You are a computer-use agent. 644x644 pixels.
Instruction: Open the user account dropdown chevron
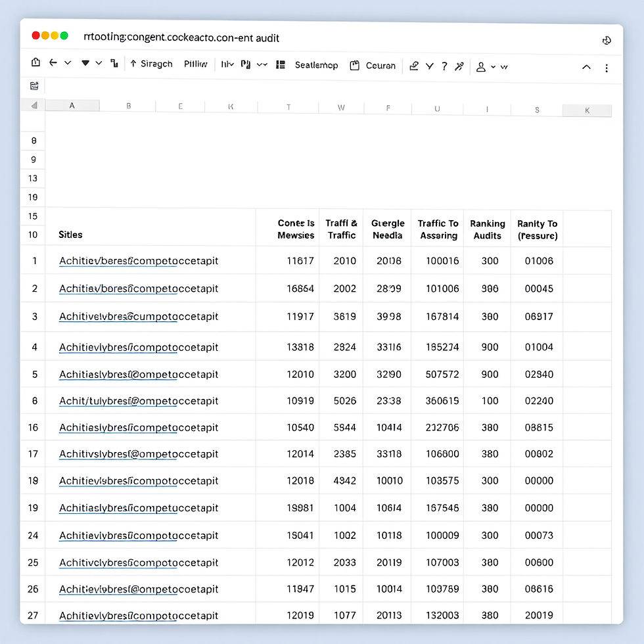click(x=492, y=66)
